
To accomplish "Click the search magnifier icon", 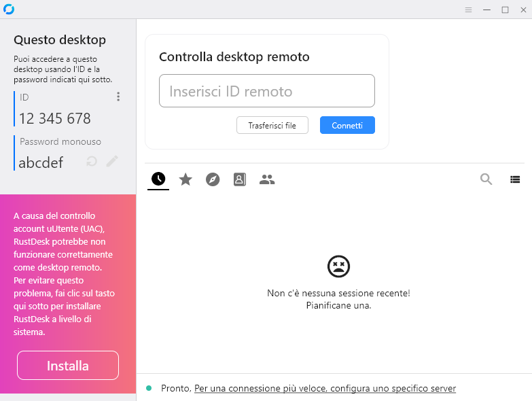I will pyautogui.click(x=486, y=179).
